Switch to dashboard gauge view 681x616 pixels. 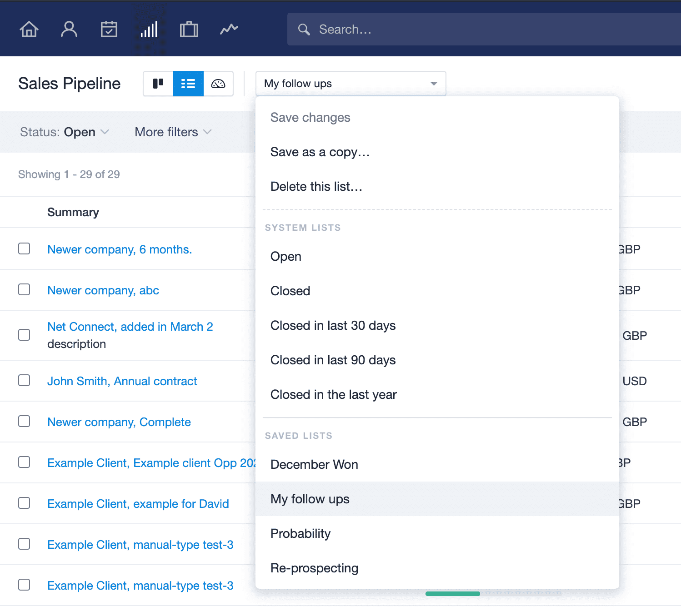[218, 84]
